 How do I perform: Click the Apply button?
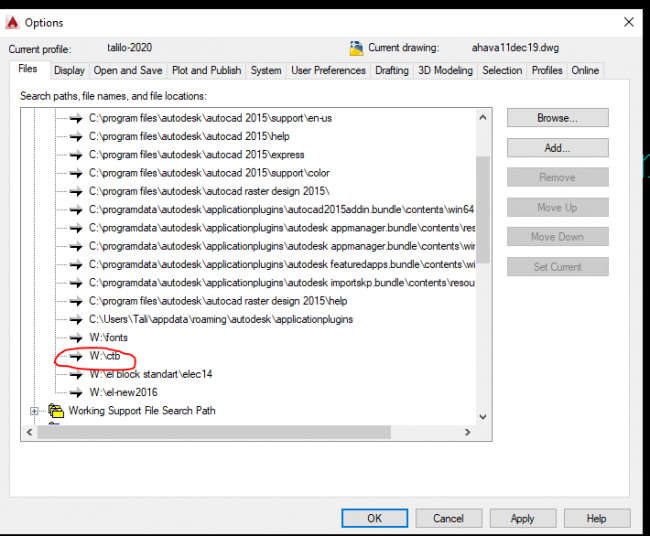pyautogui.click(x=522, y=518)
